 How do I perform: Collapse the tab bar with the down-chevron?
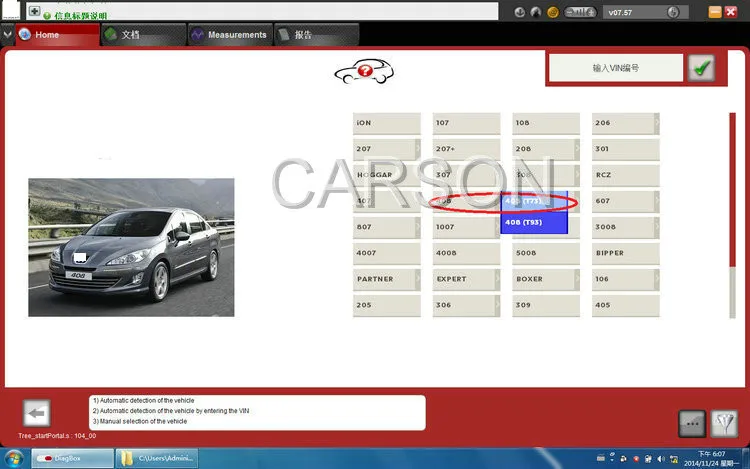(x=7, y=34)
